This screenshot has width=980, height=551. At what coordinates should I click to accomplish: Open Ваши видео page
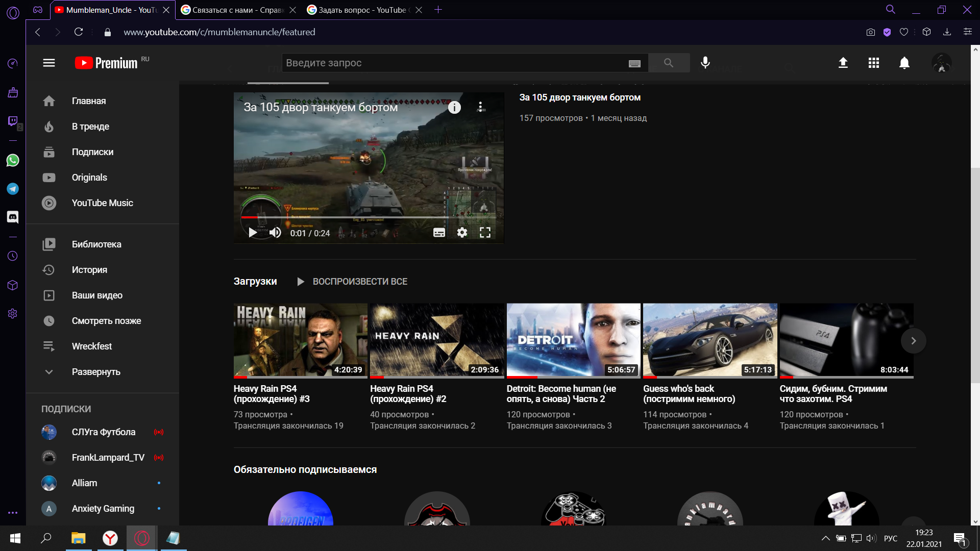(x=102, y=295)
